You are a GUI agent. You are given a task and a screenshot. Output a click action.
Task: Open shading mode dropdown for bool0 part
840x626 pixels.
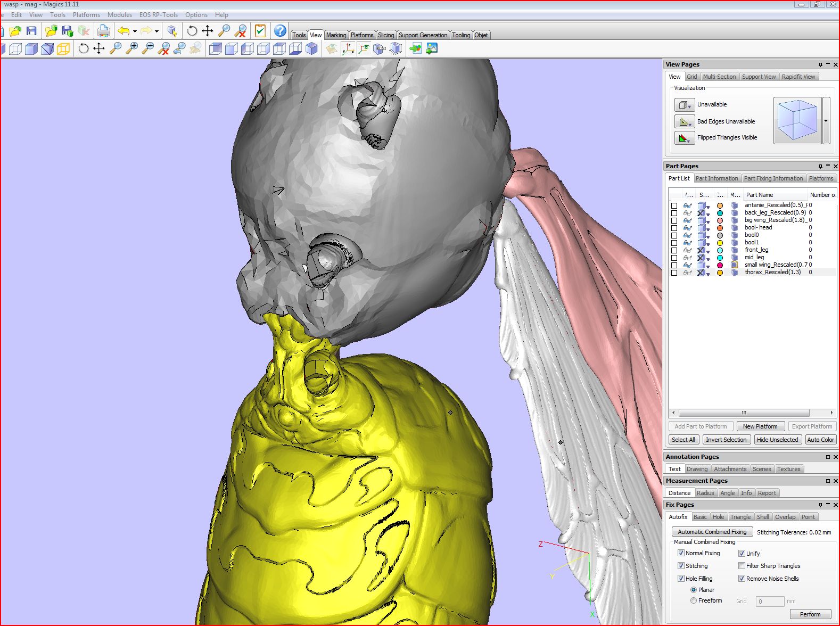tap(708, 236)
